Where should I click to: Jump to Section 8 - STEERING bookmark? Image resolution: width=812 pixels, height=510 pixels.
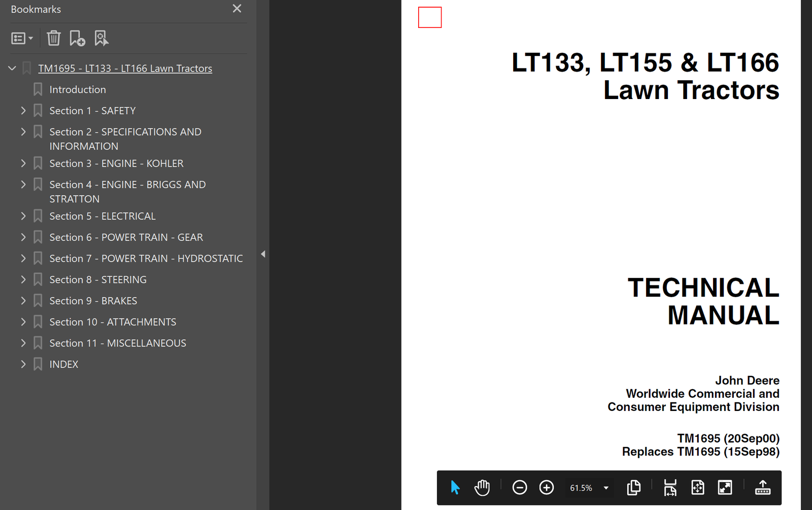(x=98, y=279)
